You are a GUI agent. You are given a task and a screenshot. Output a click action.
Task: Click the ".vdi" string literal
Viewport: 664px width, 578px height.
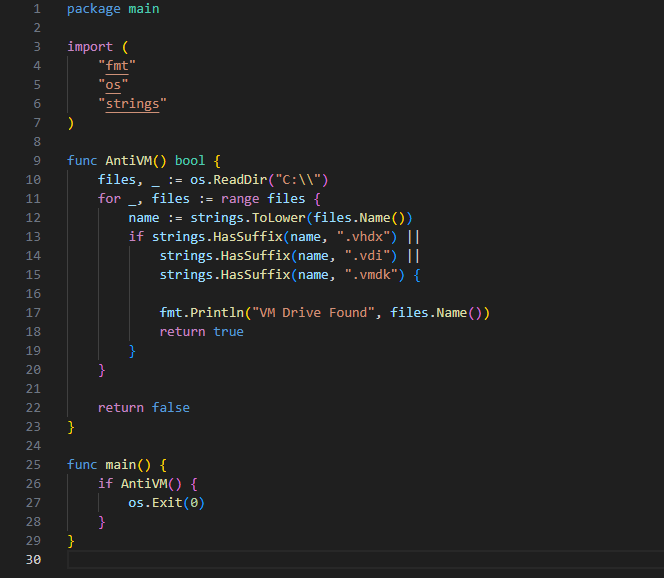coord(367,255)
